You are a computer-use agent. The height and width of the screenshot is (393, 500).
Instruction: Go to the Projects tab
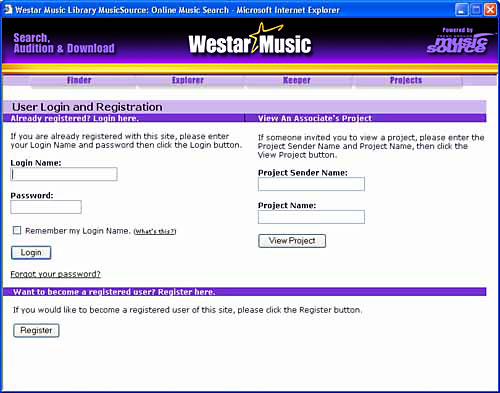pyautogui.click(x=406, y=80)
